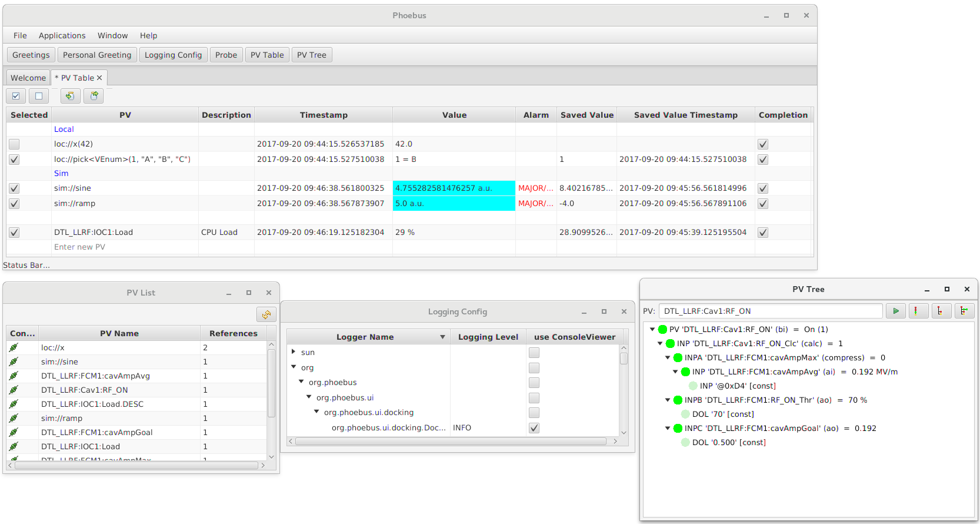The height and width of the screenshot is (524, 980).
Task: Click the expand all tree icon in PV Tree
Action: pos(964,311)
